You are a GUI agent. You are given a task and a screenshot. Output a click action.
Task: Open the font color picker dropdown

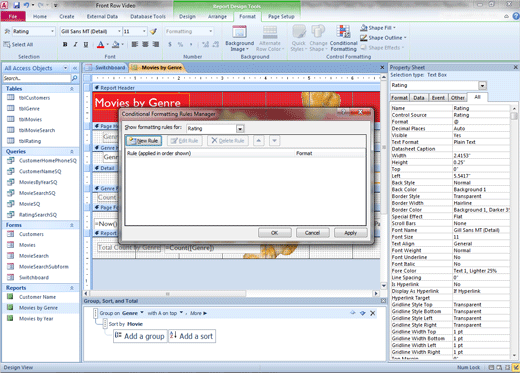point(108,44)
